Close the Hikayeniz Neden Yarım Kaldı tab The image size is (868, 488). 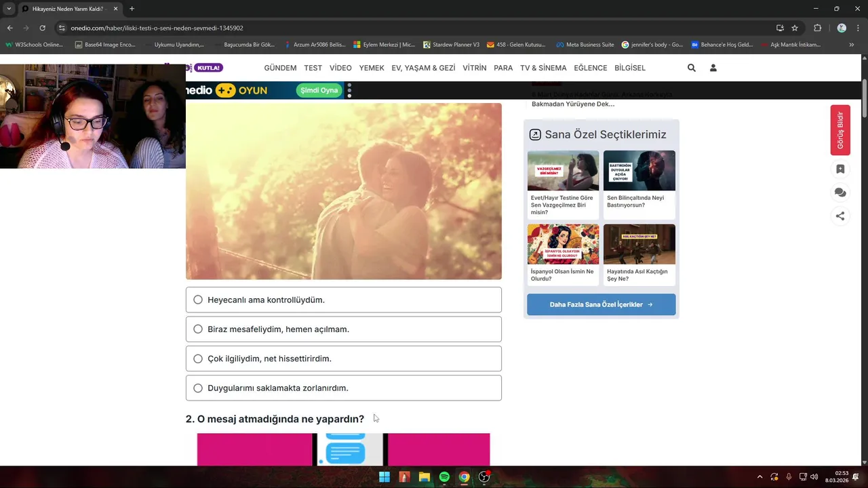click(116, 9)
